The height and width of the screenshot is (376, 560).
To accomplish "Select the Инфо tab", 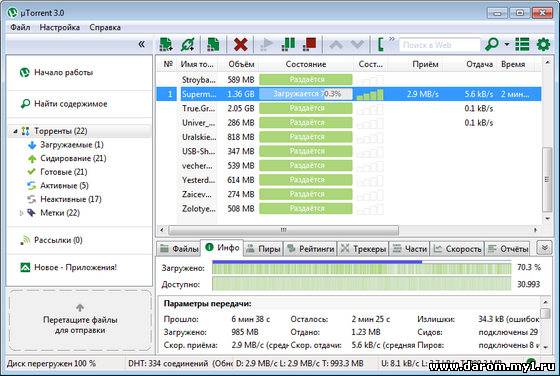I will [x=222, y=247].
